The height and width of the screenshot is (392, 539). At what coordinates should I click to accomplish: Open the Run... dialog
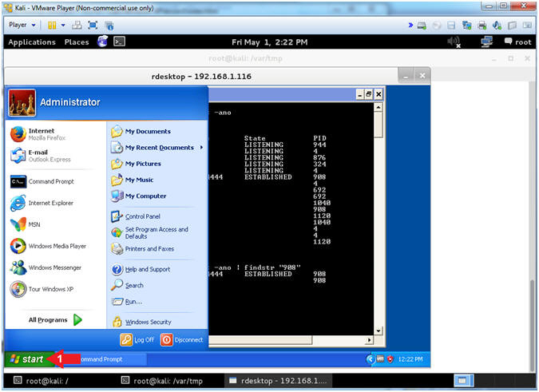pos(126,301)
